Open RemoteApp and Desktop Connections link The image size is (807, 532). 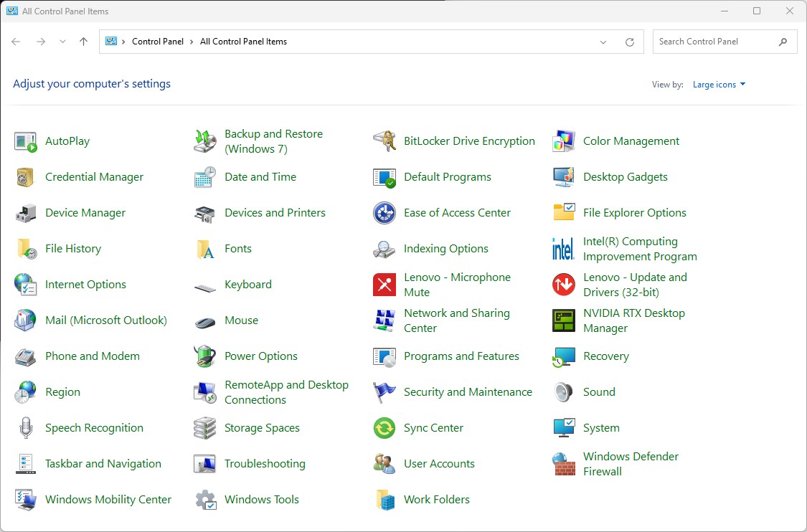pyautogui.click(x=286, y=392)
